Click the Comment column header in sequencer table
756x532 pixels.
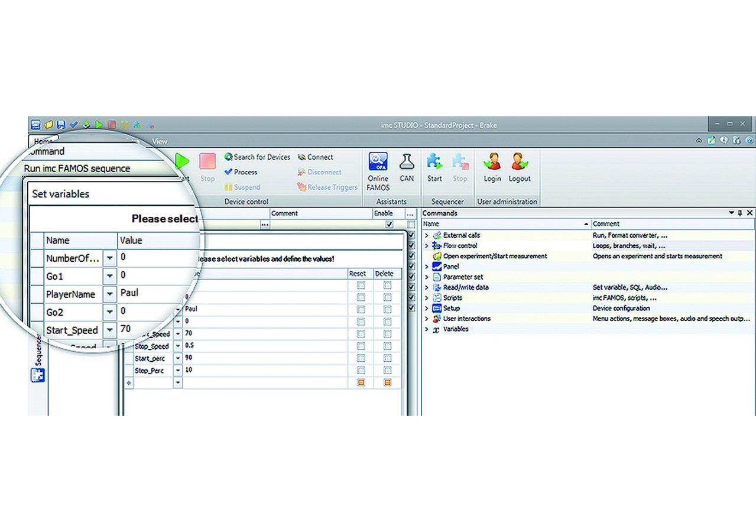pos(321,213)
